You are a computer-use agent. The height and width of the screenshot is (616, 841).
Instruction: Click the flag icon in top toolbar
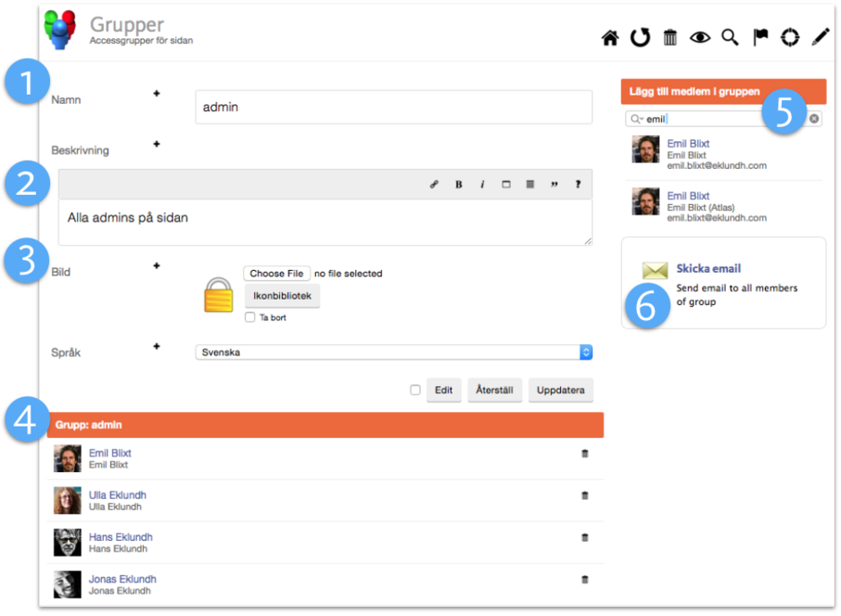click(760, 38)
